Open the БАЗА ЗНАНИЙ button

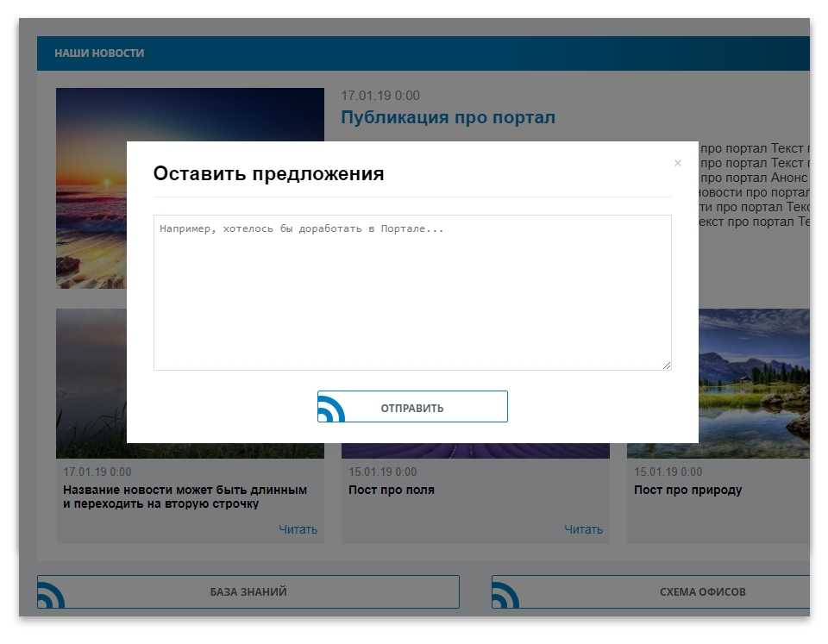tap(248, 591)
